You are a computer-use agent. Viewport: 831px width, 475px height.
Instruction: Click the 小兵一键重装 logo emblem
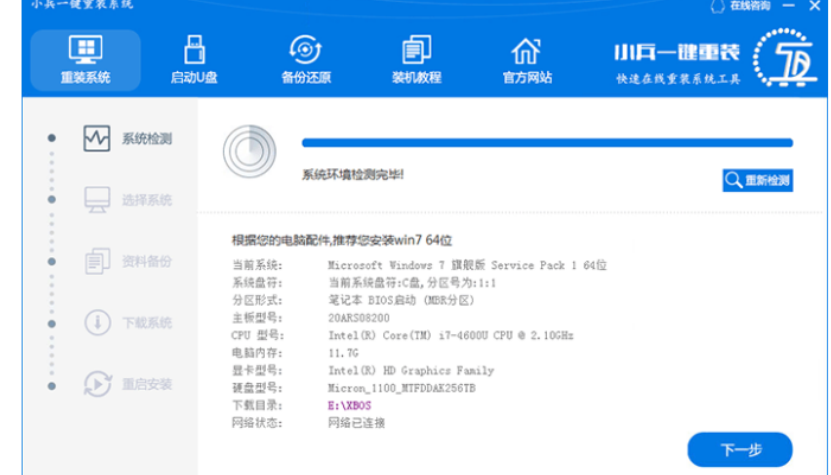(784, 58)
